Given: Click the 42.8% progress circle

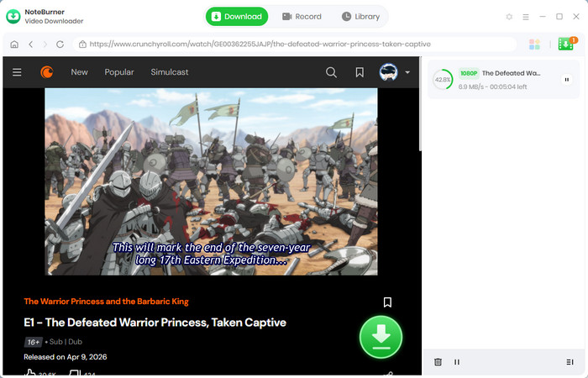Looking at the screenshot, I should coord(443,80).
